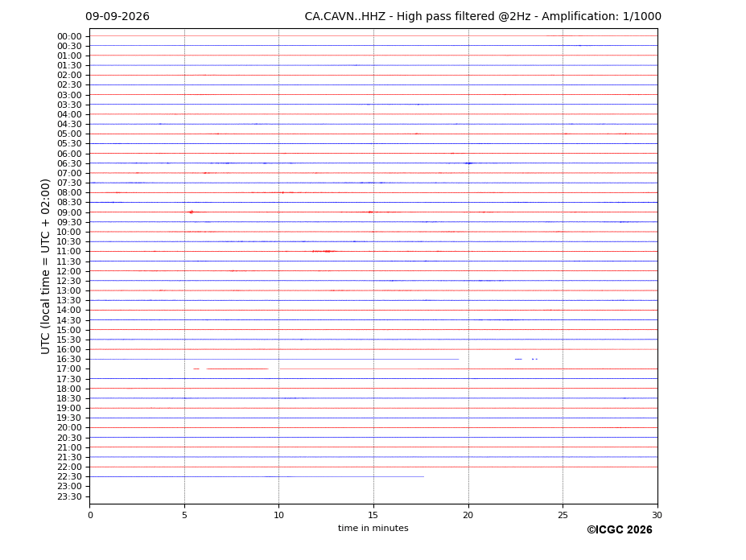
Task: Click the plot title CA.CAVN..HHZ
Action: pyautogui.click(x=345, y=17)
